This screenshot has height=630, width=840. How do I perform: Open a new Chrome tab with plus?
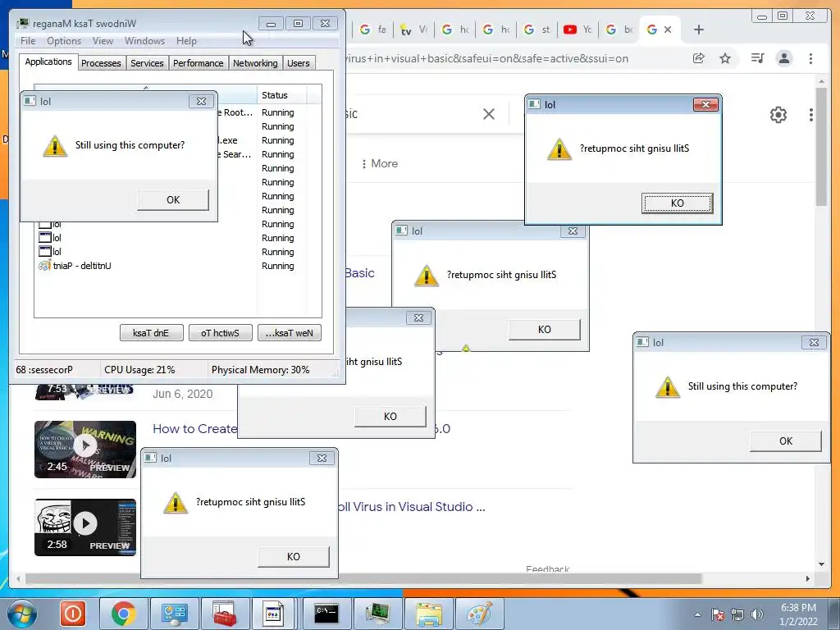[699, 30]
